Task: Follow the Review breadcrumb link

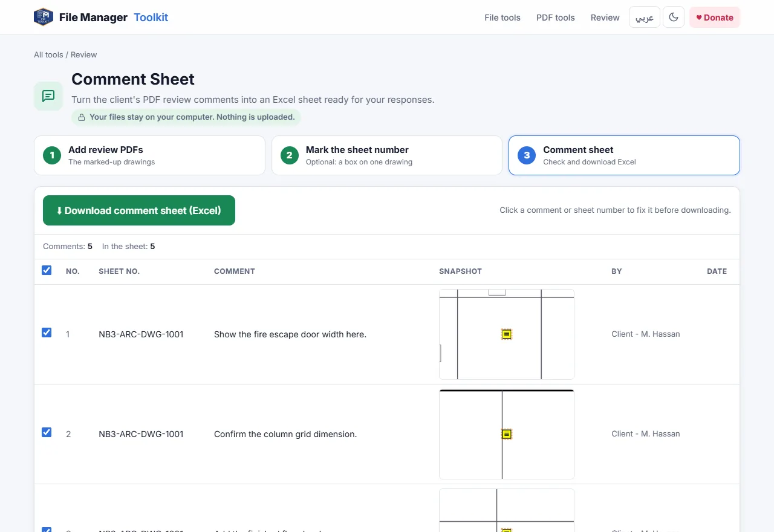Action: pyautogui.click(x=84, y=54)
